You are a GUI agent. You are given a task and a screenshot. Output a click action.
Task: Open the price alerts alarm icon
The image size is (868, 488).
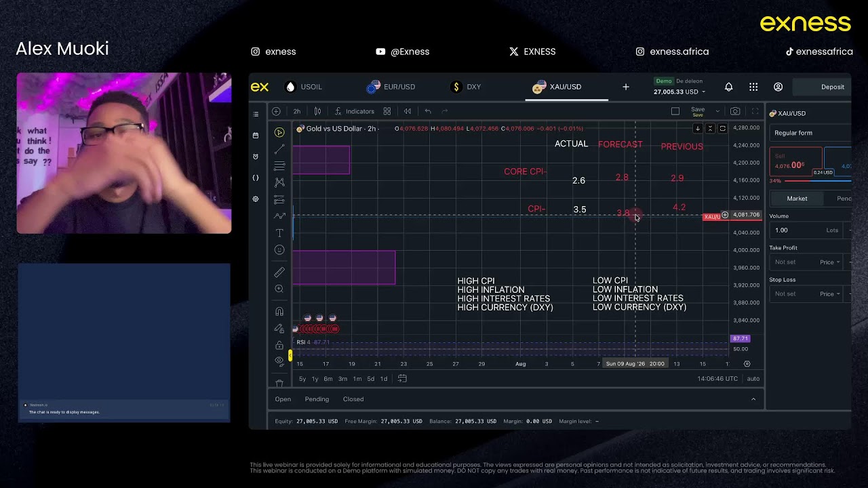click(256, 157)
